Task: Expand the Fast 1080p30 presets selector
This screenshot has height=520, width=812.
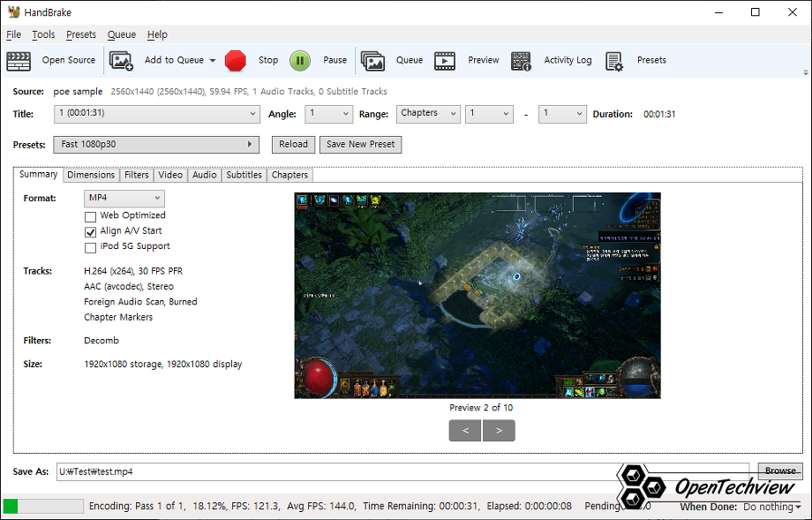Action: coord(156,145)
